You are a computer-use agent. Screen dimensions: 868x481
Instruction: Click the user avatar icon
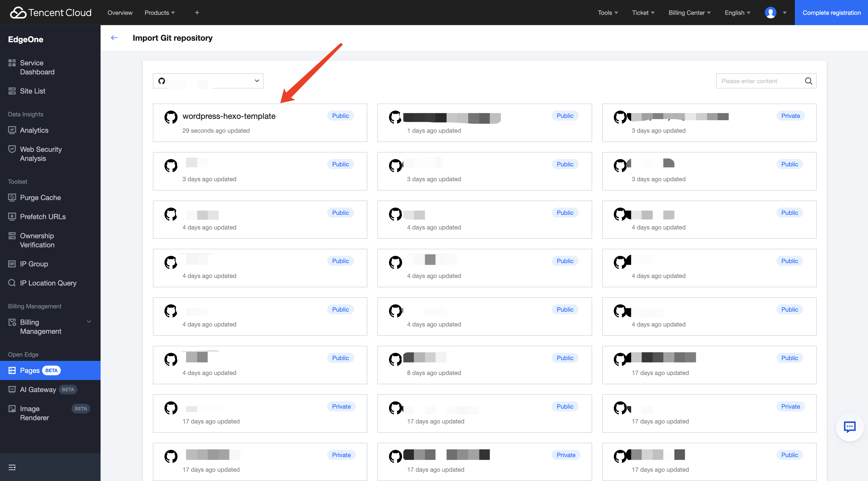pyautogui.click(x=770, y=13)
